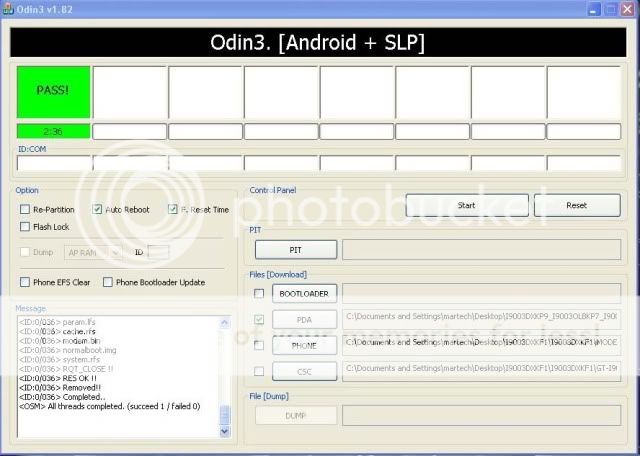Select the 'cache.rfs' log line
Screen dimensions: 640x456
click(57, 331)
